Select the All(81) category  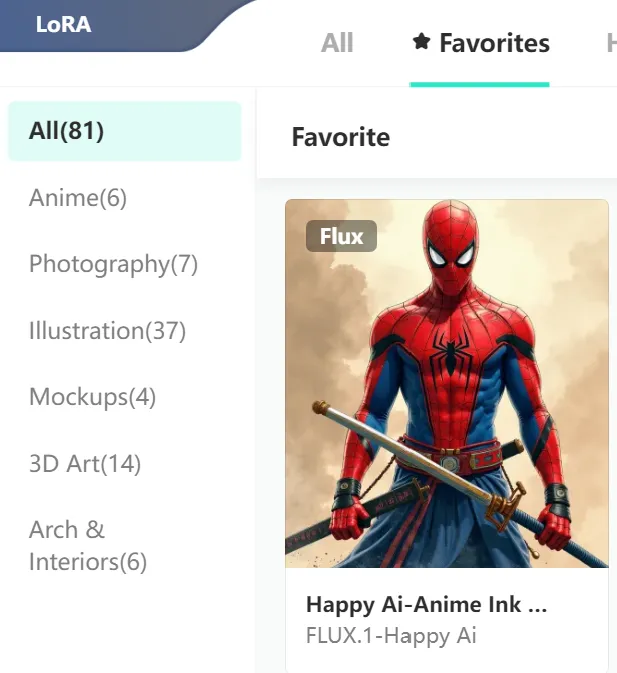[x=125, y=131]
